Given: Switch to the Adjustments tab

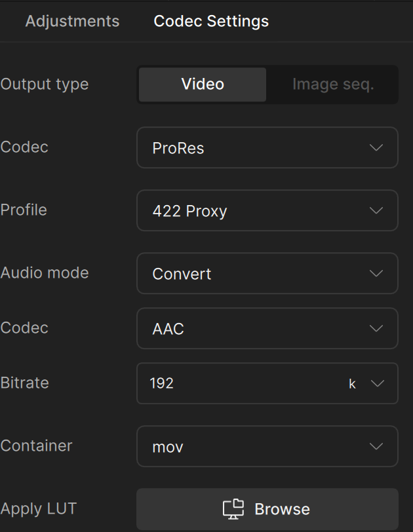Looking at the screenshot, I should click(x=72, y=21).
